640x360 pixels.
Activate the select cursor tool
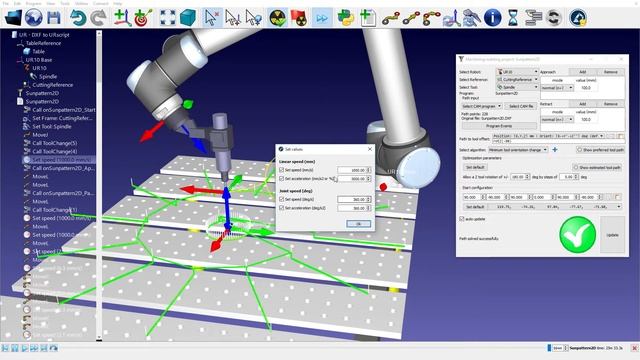(211, 18)
